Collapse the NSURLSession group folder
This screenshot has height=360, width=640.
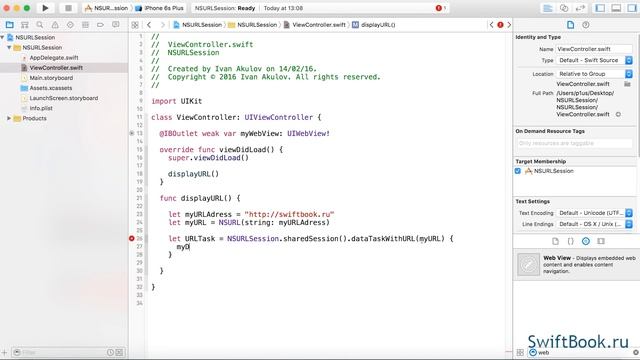(x=9, y=47)
